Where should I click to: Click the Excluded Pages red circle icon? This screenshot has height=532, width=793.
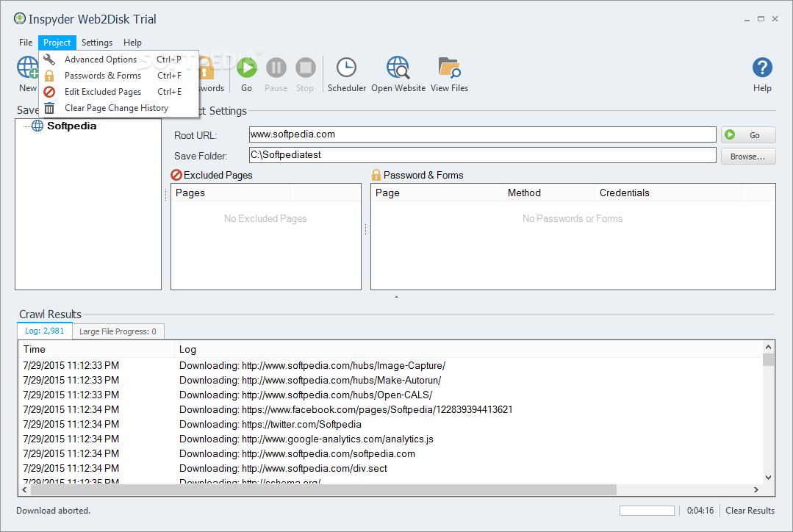pos(176,175)
